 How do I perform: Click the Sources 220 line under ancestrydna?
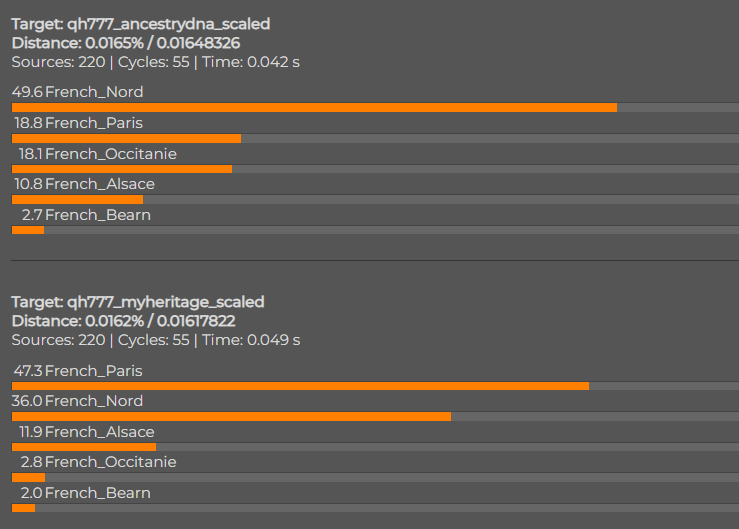tap(156, 62)
